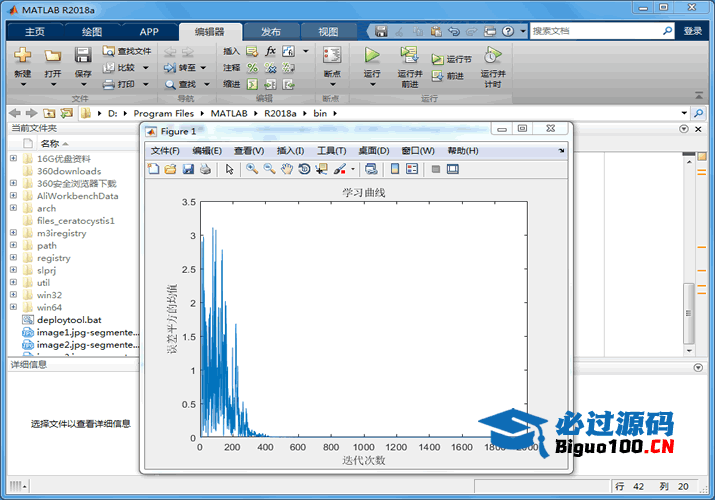This screenshot has height=500, width=715.
Task: Click the 登录 (Login) button
Action: [x=693, y=31]
